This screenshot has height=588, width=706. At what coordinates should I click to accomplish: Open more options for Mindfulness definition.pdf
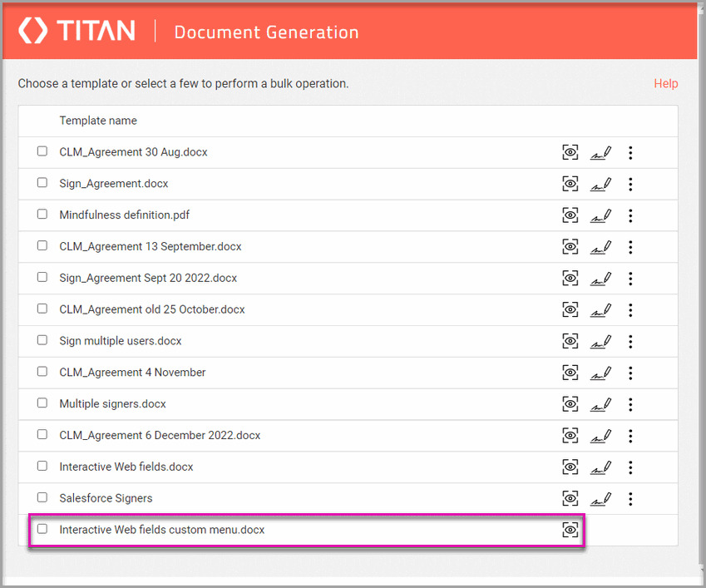pos(630,216)
